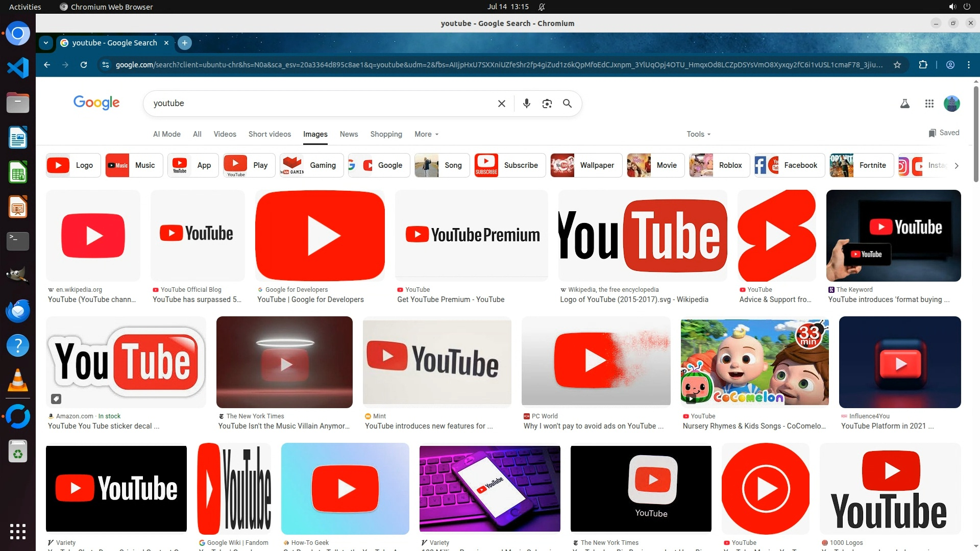Switch to the Videos tab
This screenshot has height=551, width=980.
[x=225, y=134]
